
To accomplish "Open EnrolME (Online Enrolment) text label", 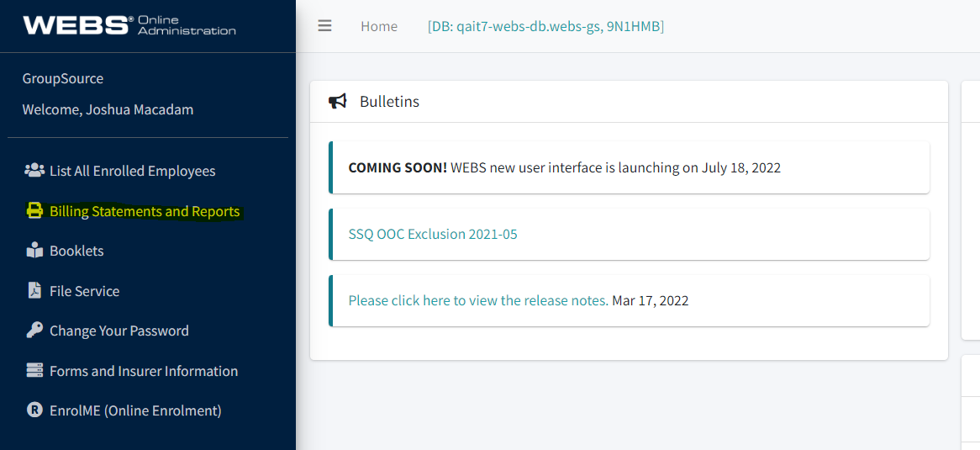I will 135,410.
